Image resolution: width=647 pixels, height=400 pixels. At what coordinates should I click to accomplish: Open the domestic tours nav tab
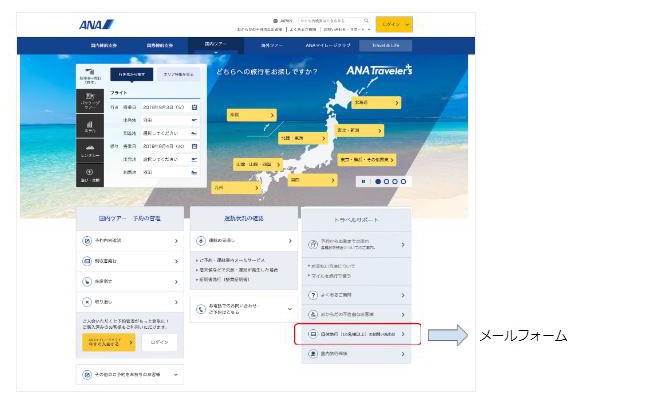(216, 45)
